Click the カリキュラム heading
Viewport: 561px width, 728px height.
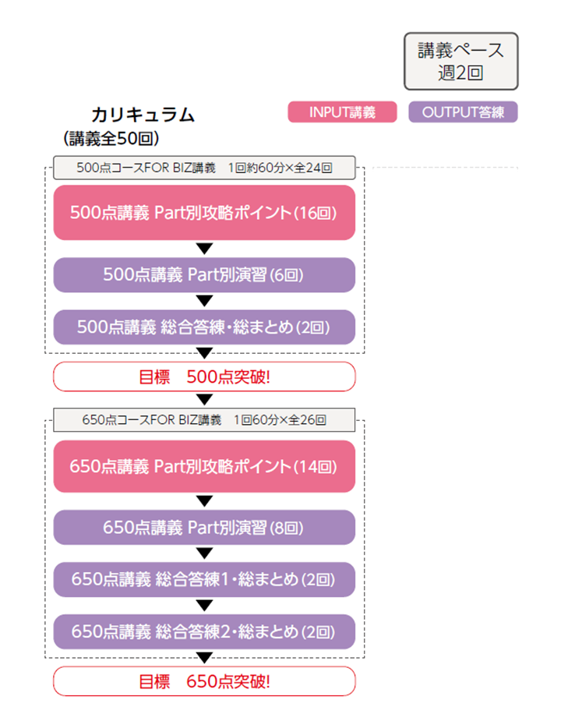point(143,115)
